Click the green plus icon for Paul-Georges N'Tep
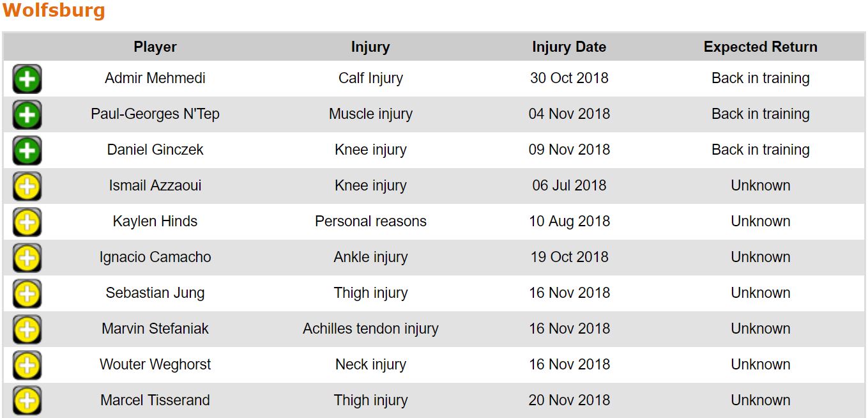The width and height of the screenshot is (868, 418). click(x=27, y=115)
